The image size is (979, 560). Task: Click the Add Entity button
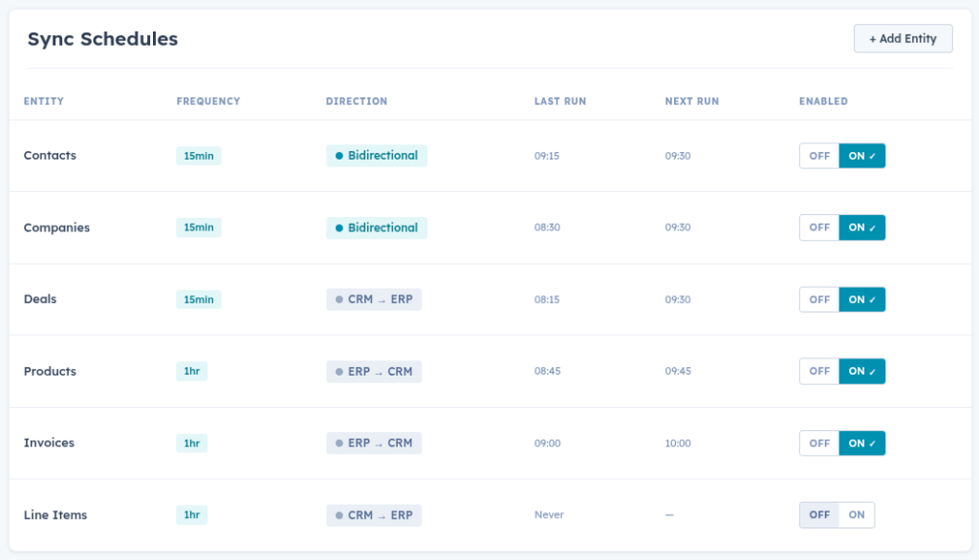pyautogui.click(x=903, y=38)
